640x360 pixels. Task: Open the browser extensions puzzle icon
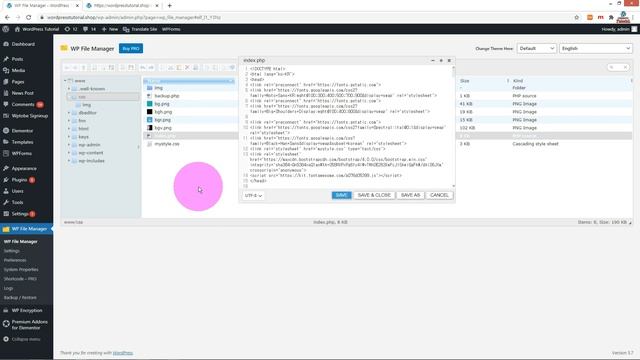pos(611,18)
